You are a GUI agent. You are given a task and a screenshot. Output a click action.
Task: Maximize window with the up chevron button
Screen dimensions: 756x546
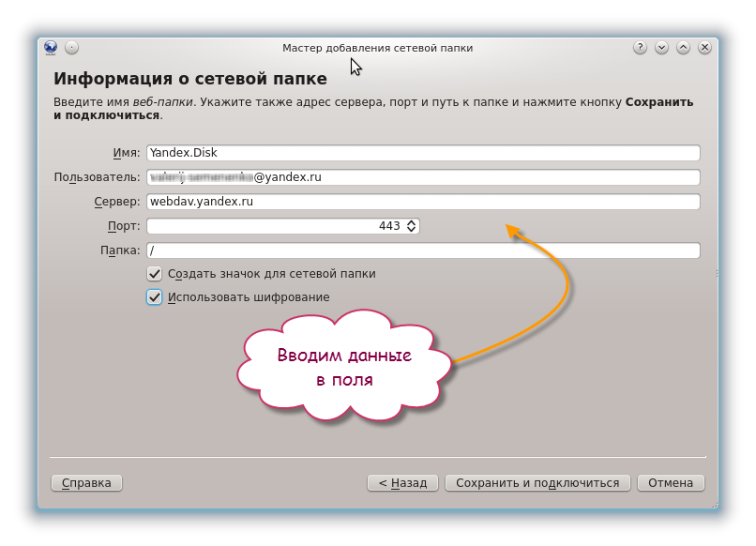coord(683,47)
